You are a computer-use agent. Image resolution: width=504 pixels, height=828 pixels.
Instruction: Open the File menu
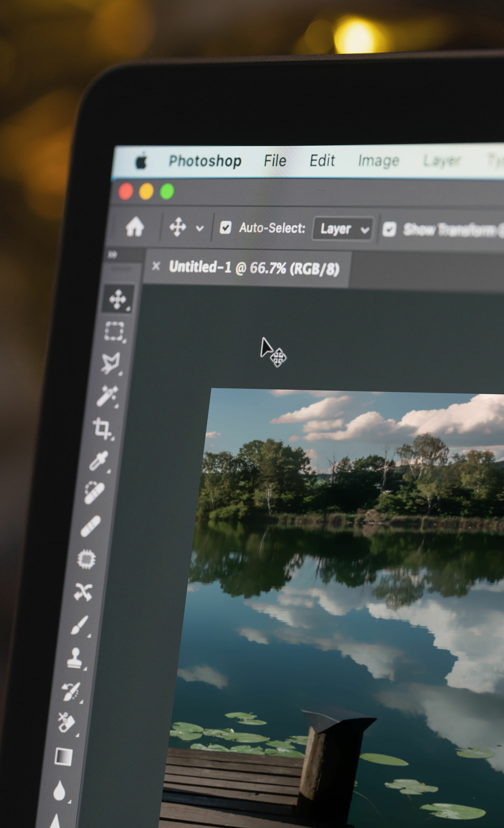coord(275,161)
